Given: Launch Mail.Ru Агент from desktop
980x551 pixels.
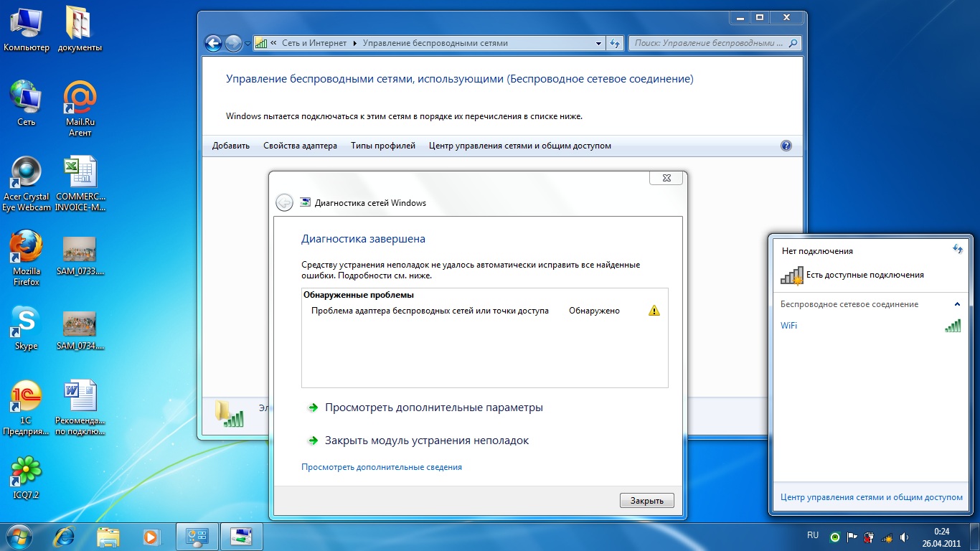Looking at the screenshot, I should click(80, 108).
